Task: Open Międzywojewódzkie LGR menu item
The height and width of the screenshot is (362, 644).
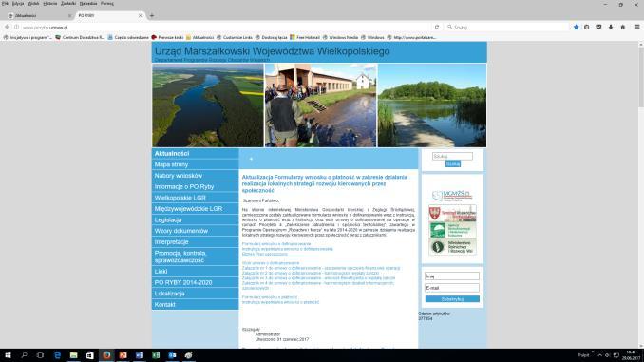Action: [x=195, y=209]
